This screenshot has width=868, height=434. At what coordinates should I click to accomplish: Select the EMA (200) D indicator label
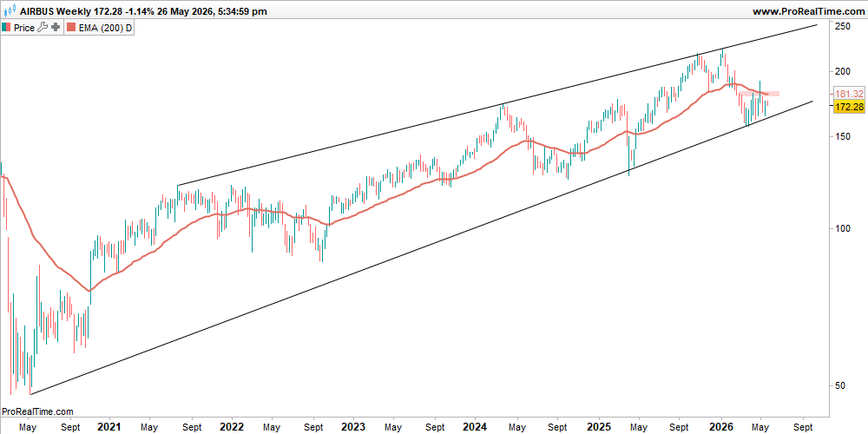point(105,28)
